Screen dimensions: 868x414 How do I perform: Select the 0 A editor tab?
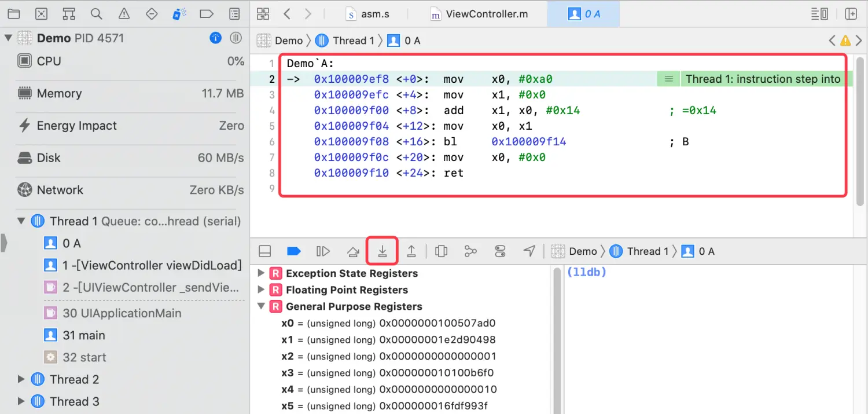583,14
